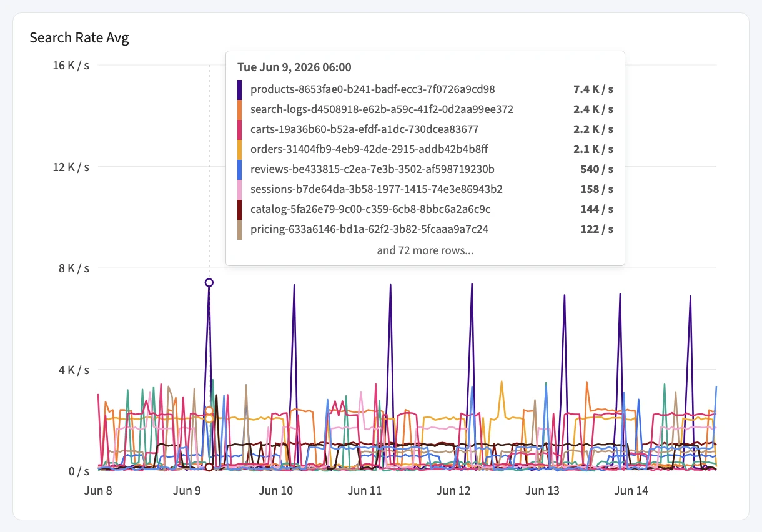Click the tan pricing color swatch
The height and width of the screenshot is (532, 762).
[240, 229]
